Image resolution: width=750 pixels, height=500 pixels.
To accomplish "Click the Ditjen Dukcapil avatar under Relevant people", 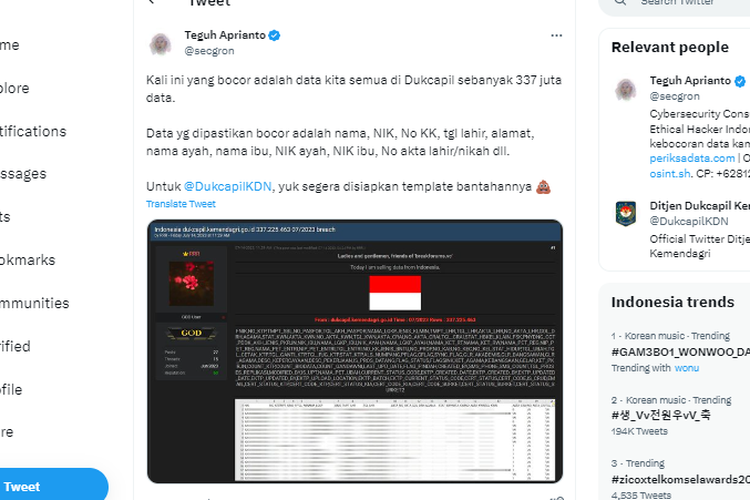I will pyautogui.click(x=626, y=213).
